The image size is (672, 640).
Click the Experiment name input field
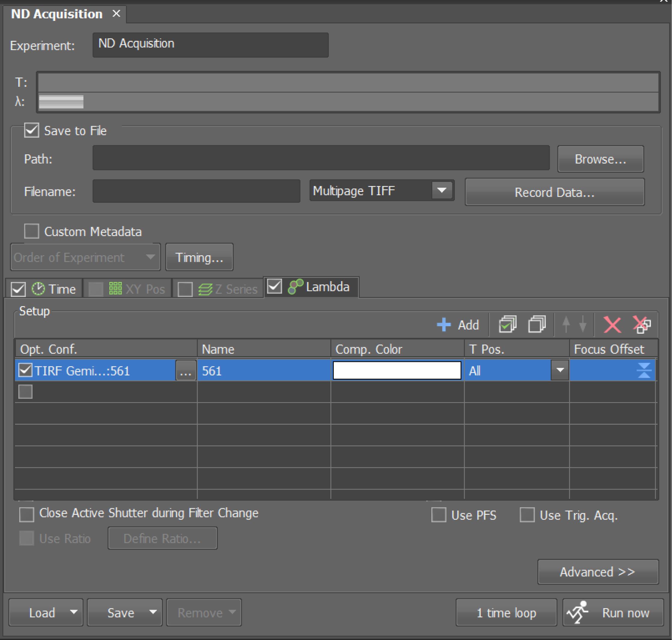pyautogui.click(x=211, y=45)
